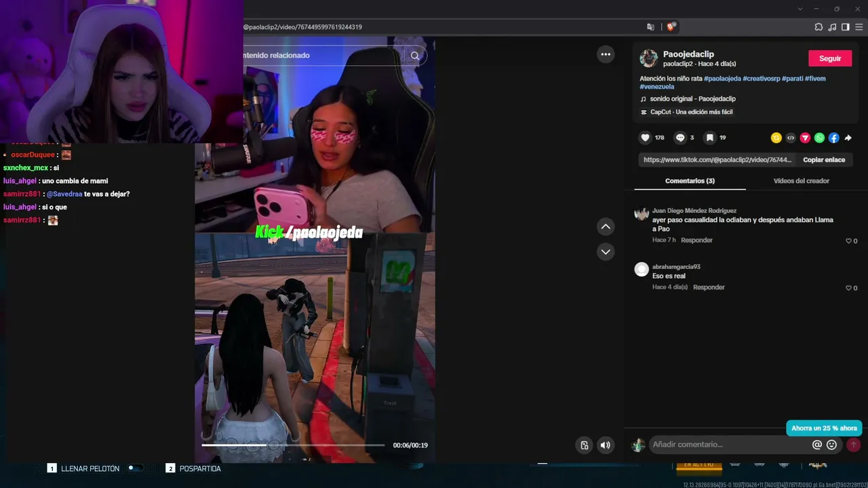
Task: Repost the video with yellow repost icon
Action: [776, 138]
